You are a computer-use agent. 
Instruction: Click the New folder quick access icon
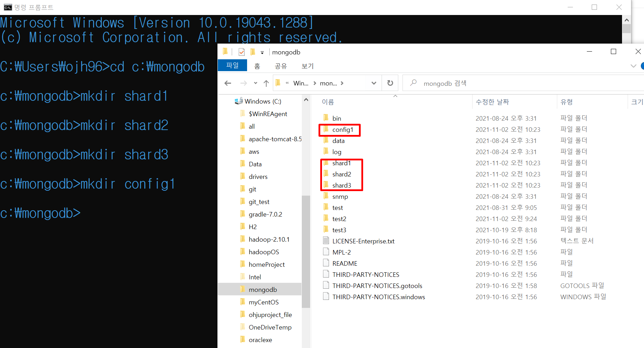click(253, 52)
